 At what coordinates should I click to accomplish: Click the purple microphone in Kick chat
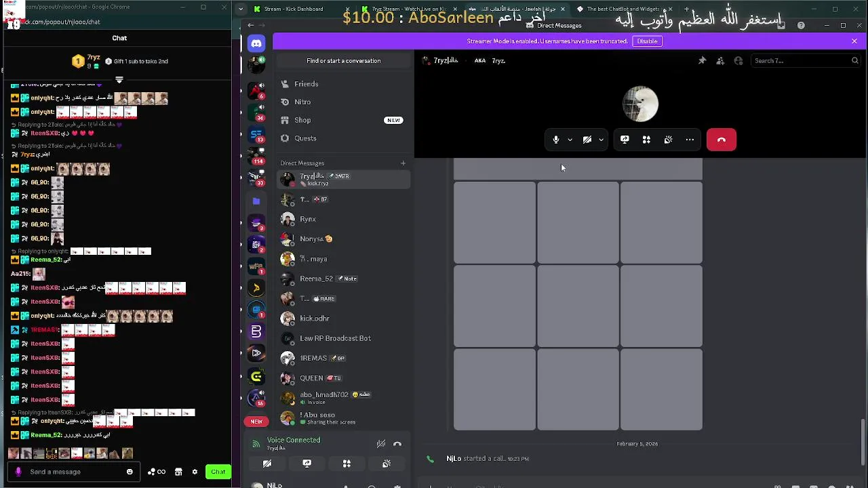[18, 472]
